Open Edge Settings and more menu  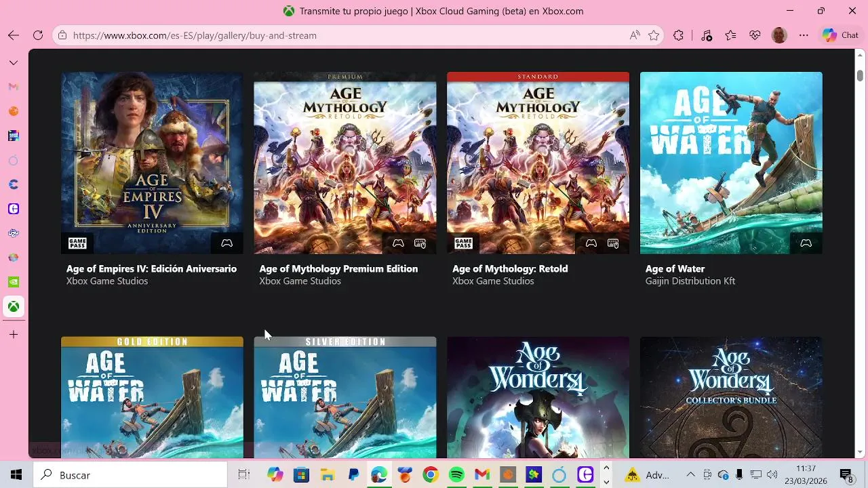point(804,35)
